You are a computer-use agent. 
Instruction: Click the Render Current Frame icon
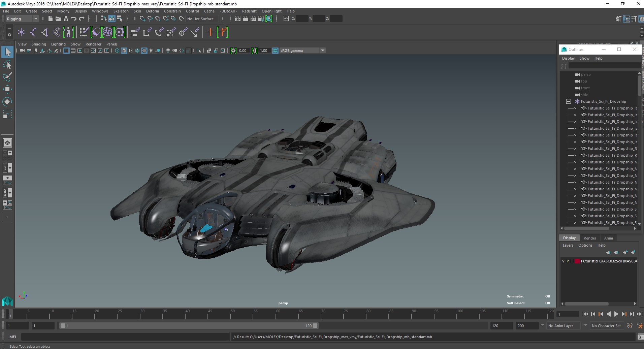point(246,19)
